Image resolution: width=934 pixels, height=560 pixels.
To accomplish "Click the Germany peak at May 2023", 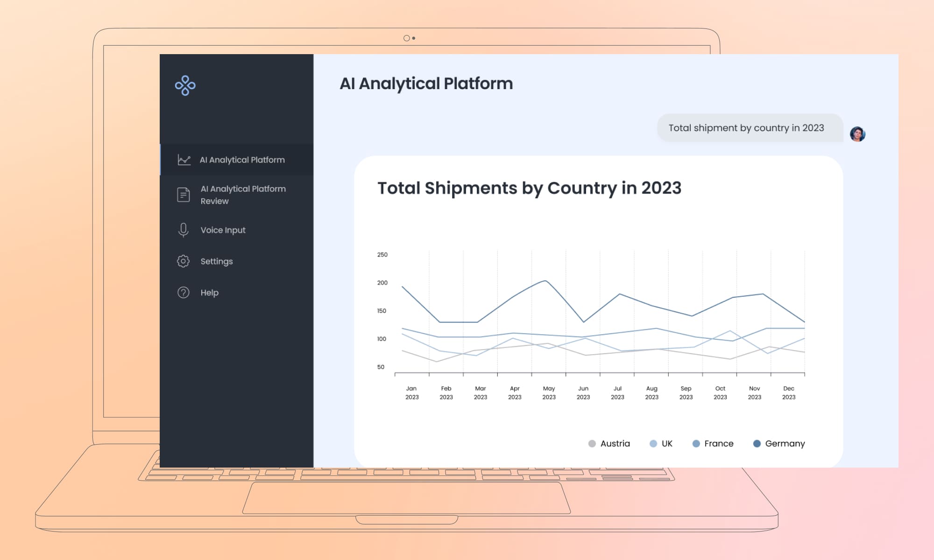I will pos(545,281).
